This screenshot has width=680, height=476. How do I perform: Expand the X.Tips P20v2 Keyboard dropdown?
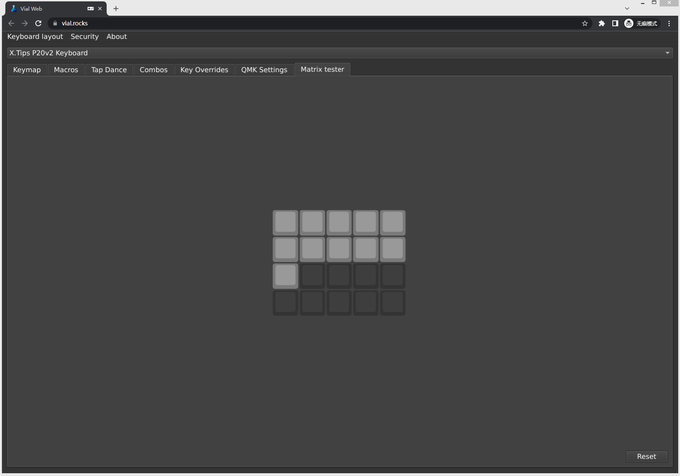tap(667, 53)
